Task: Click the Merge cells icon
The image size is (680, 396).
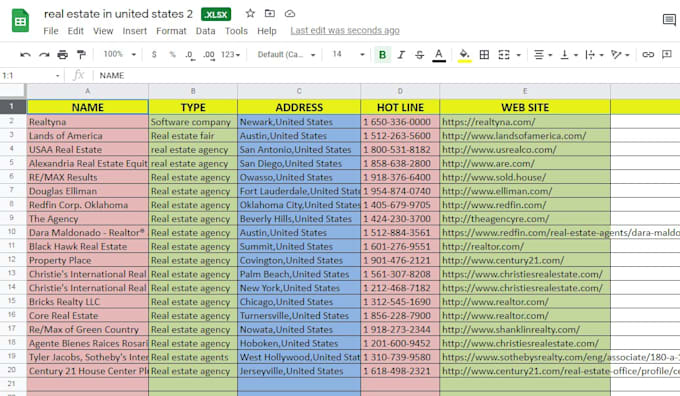Action: [504, 55]
